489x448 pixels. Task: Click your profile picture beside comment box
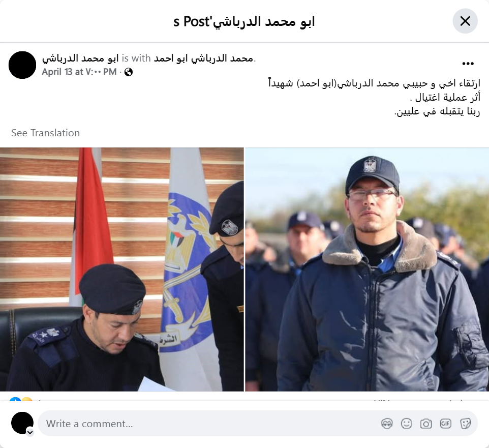pos(22,423)
